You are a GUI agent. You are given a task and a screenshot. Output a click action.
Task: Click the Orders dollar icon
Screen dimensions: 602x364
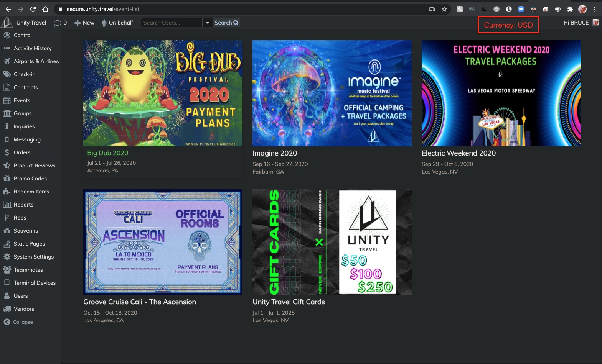click(7, 152)
